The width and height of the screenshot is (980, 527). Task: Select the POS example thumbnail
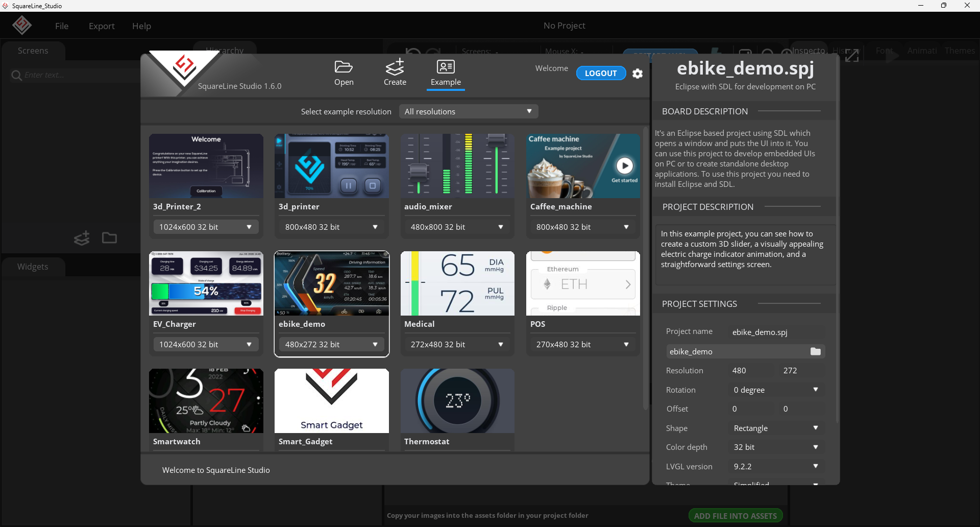[583, 283]
